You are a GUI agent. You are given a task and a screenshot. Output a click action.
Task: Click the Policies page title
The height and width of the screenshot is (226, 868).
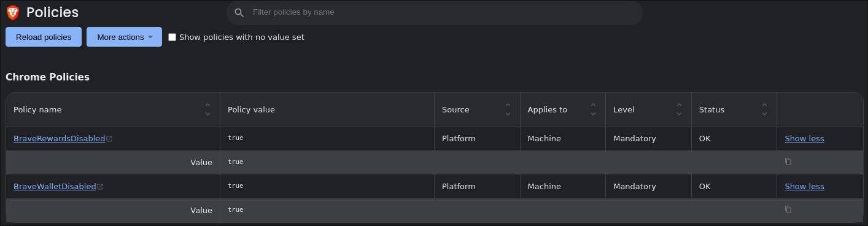(x=52, y=12)
